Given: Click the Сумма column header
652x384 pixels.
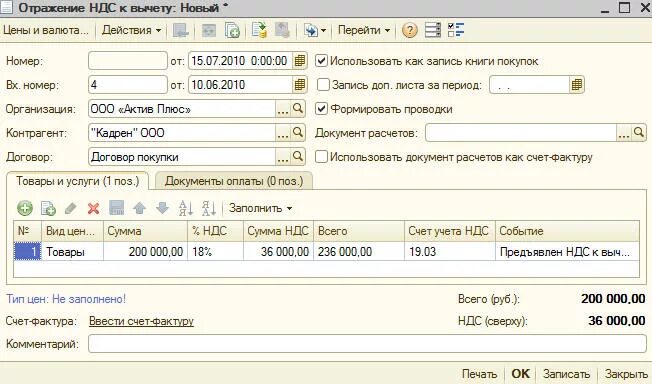Looking at the screenshot, I should click(x=145, y=231).
